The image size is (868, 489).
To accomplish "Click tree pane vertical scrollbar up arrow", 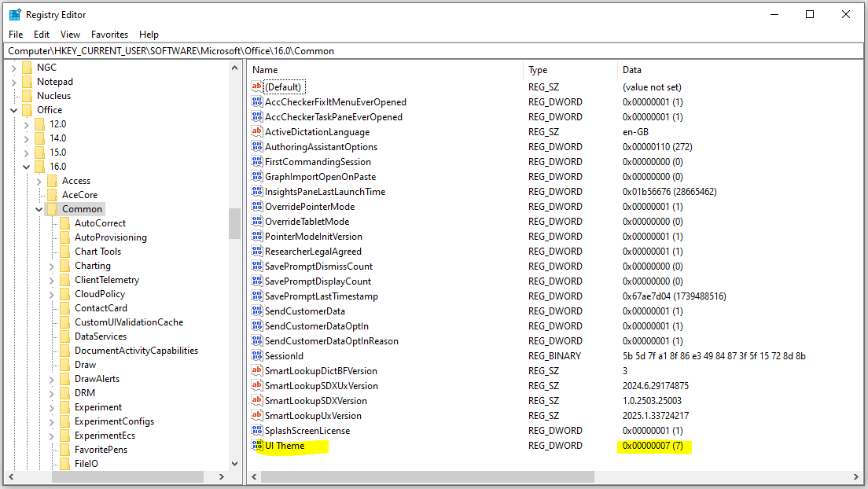I will click(x=235, y=68).
